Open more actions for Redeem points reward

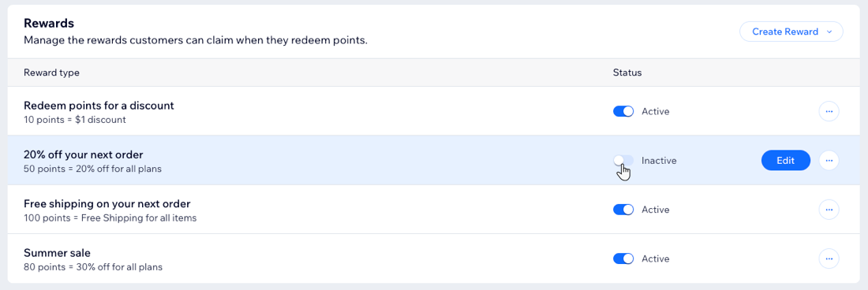[x=829, y=112]
